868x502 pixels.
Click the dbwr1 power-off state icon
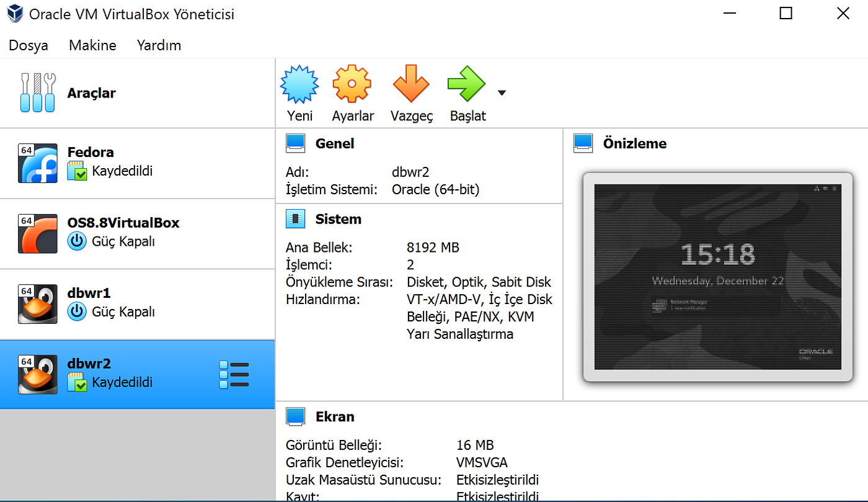77,312
